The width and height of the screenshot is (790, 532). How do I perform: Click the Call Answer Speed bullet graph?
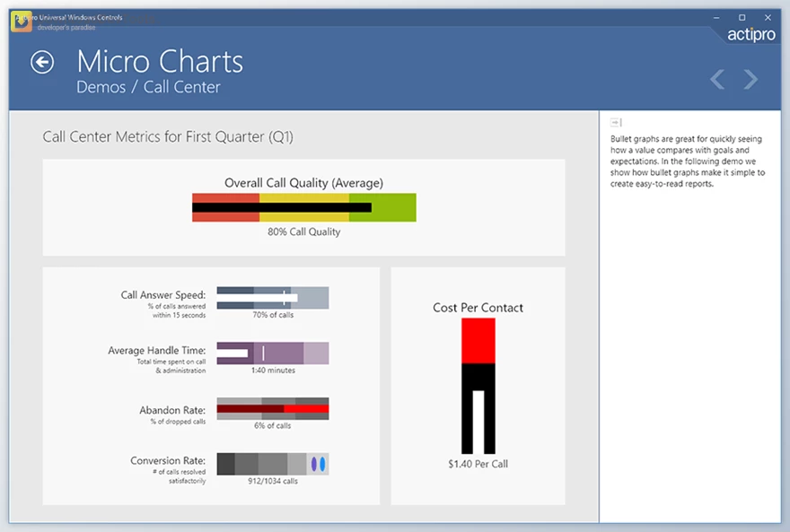coord(273,298)
